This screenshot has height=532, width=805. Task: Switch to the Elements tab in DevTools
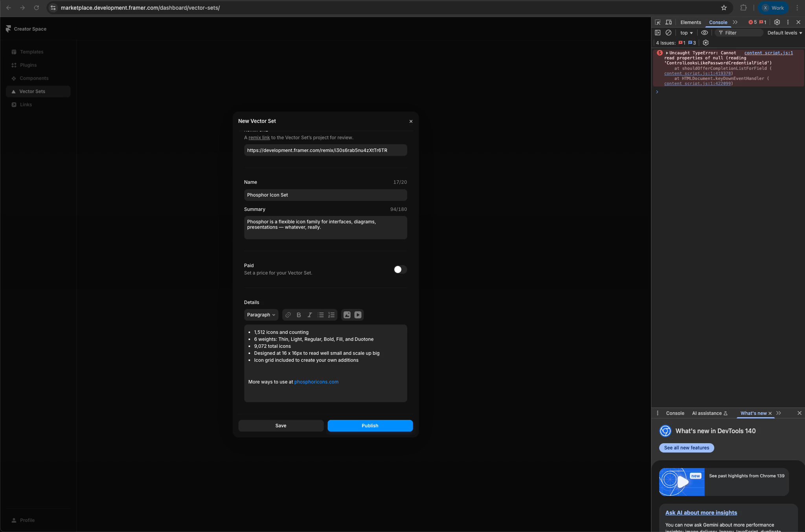point(691,22)
